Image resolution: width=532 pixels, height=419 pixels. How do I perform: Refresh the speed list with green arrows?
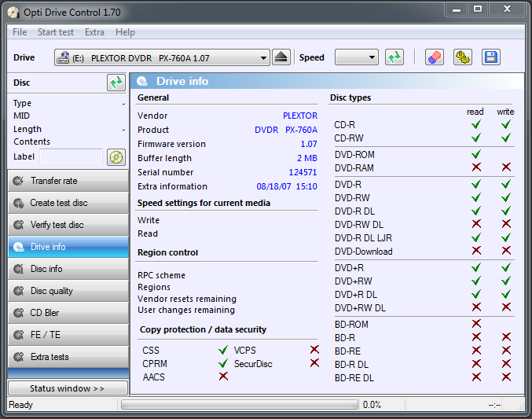point(394,57)
